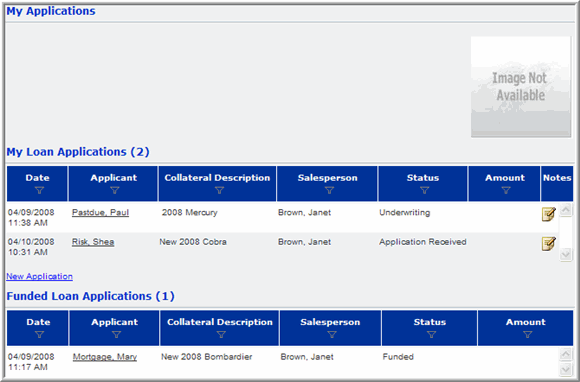Viewport: 580px width, 382px height.
Task: Select the 04/10/2008 10:31 AM date cell
Action: coord(31,247)
